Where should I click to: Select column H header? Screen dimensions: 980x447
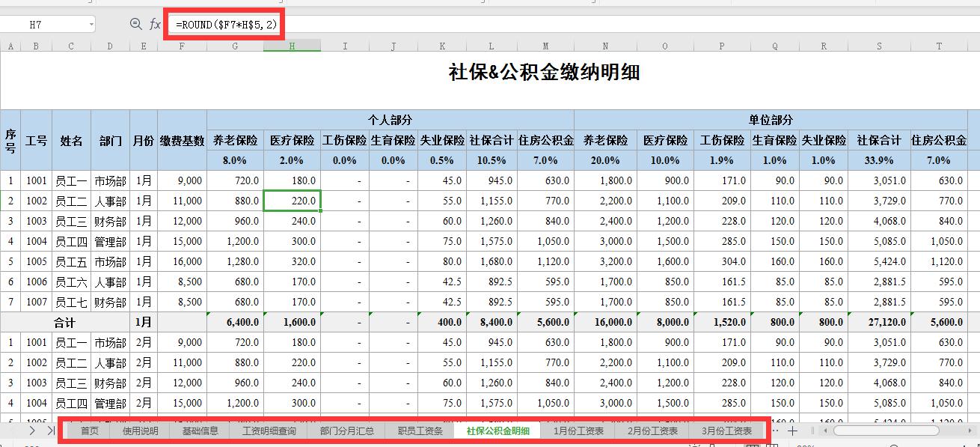click(x=291, y=45)
